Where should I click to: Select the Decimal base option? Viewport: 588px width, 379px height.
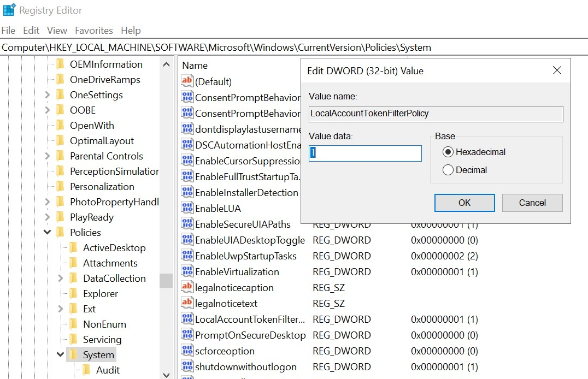(x=464, y=170)
